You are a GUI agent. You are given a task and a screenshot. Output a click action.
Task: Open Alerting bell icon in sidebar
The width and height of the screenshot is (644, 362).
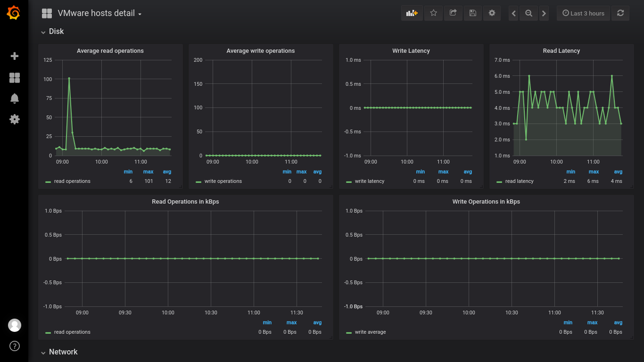click(x=15, y=98)
